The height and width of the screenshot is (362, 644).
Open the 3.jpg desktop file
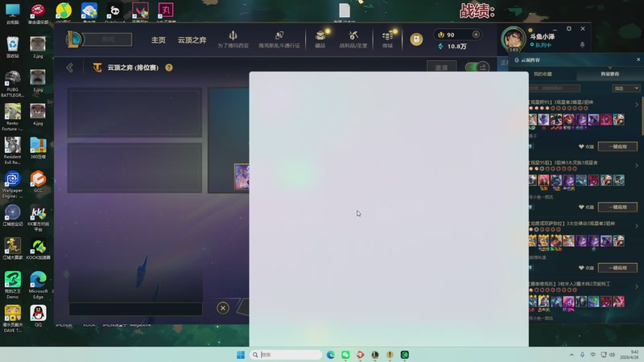[x=38, y=81]
